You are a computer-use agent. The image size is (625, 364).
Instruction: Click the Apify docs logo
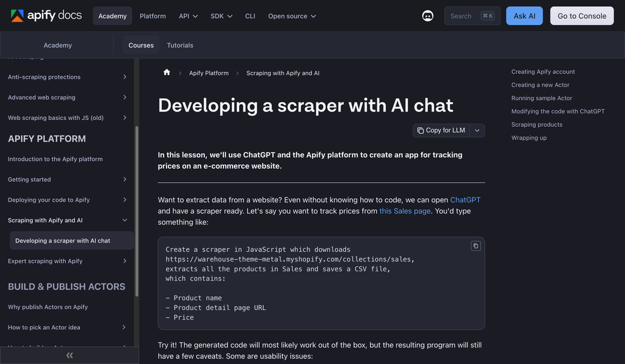(x=46, y=16)
